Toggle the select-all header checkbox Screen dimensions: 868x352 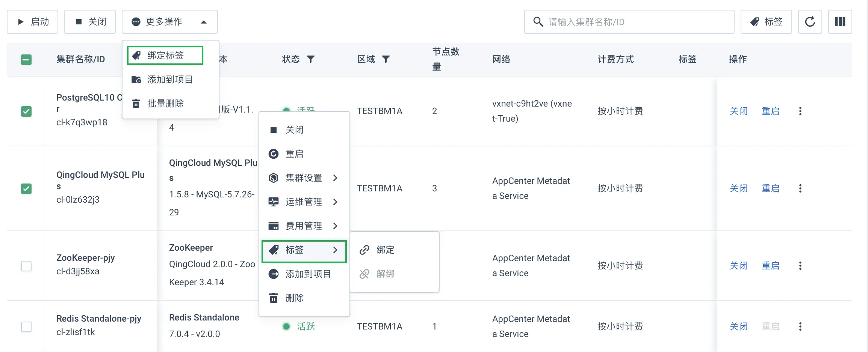[x=26, y=59]
